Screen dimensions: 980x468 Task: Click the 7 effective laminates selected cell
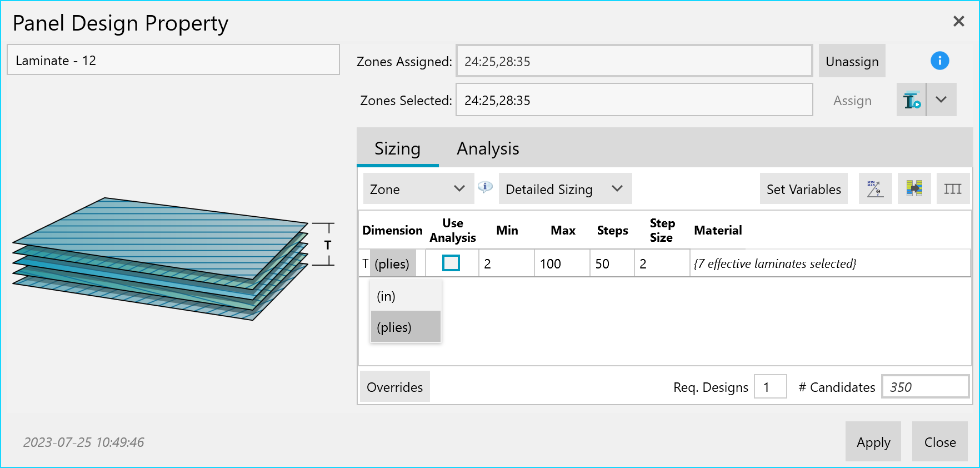tap(830, 263)
